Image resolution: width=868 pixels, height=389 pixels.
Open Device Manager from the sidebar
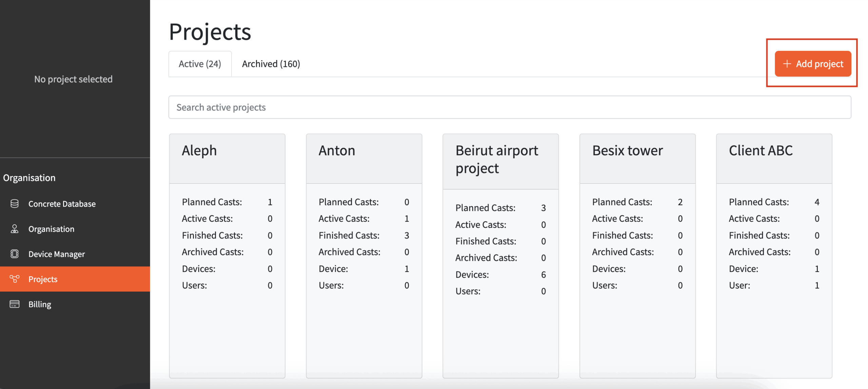(x=57, y=254)
